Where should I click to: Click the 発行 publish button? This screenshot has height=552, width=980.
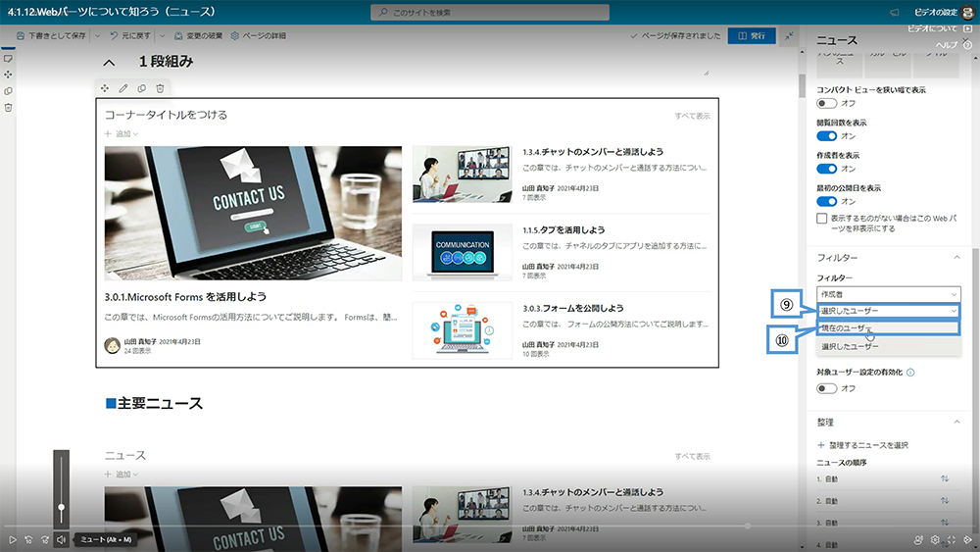tap(752, 35)
